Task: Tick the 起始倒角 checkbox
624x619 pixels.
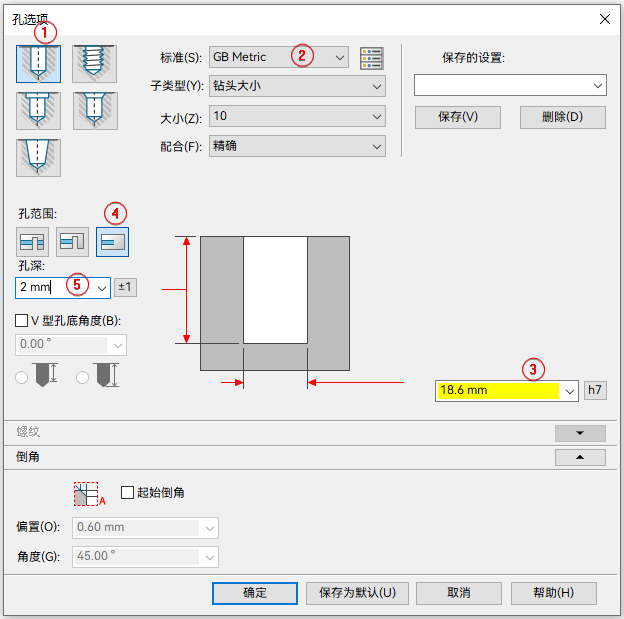Action: (x=127, y=492)
